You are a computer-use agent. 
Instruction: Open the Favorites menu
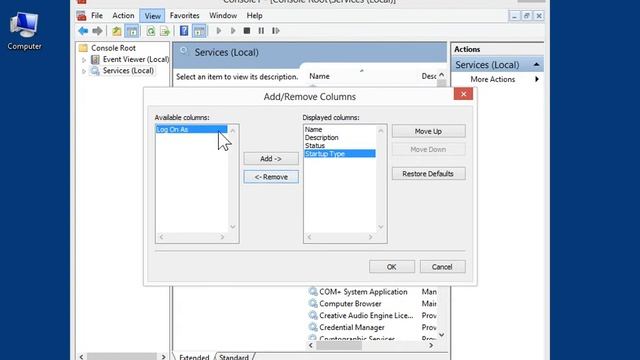184,16
